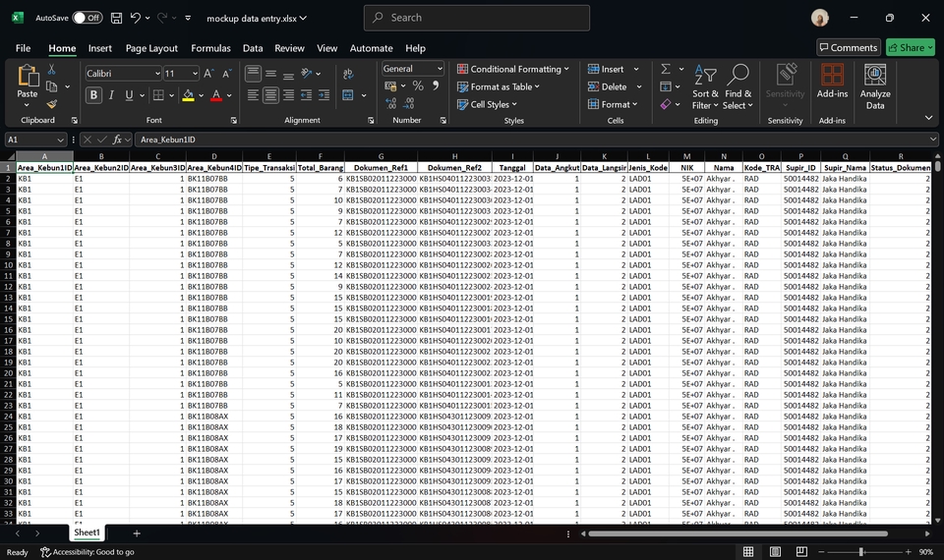Screen dimensions: 944x560
Task: Click the Insert cells button
Action: (607, 69)
